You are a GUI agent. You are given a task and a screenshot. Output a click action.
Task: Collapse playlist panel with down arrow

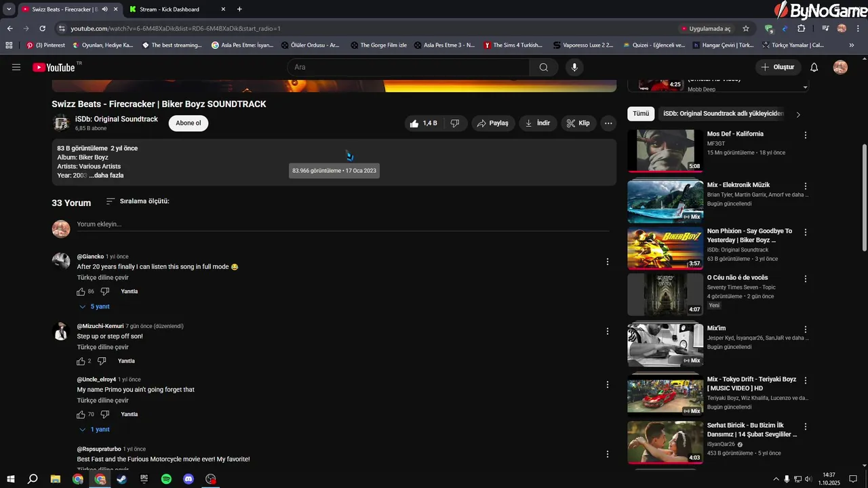(x=806, y=87)
